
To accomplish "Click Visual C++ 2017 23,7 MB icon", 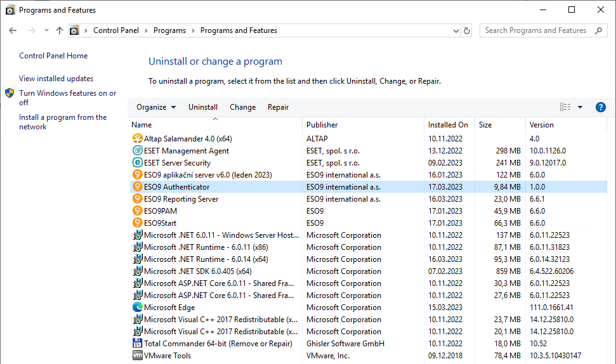I will 137,319.
